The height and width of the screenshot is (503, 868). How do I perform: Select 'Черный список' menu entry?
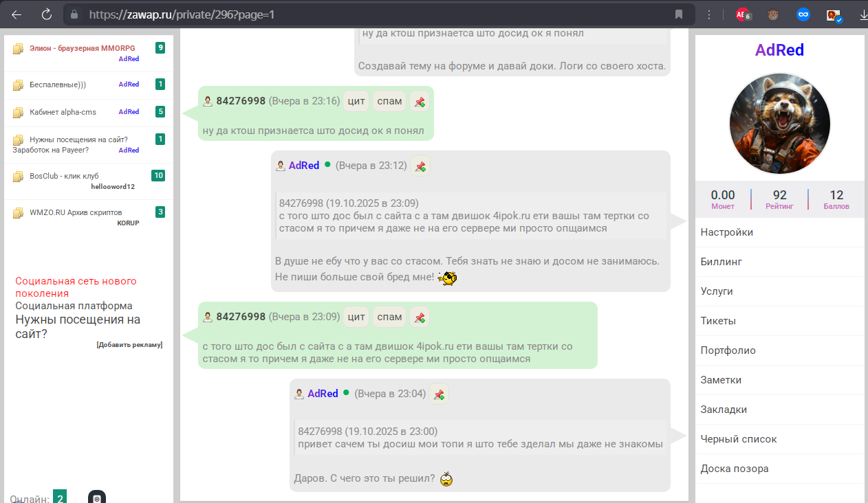pos(738,439)
